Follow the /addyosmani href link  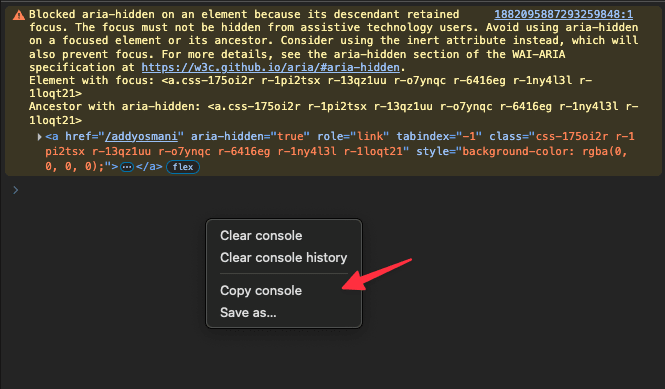point(141,136)
